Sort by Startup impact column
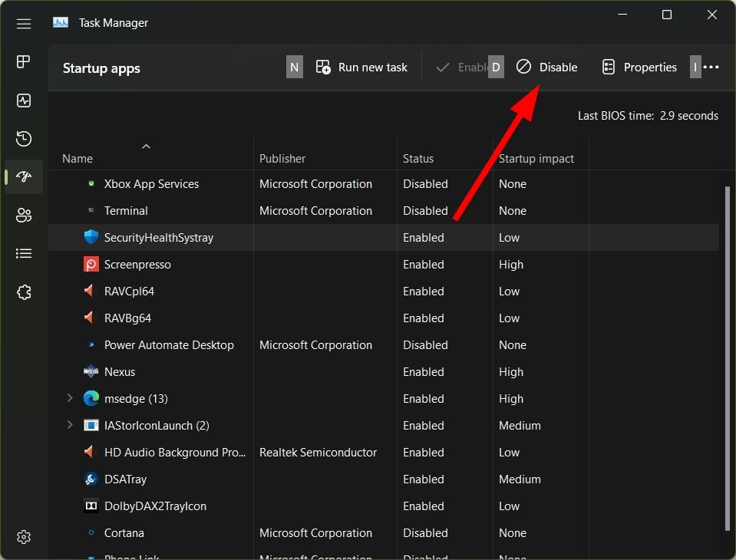Viewport: 736px width, 560px height. tap(536, 159)
